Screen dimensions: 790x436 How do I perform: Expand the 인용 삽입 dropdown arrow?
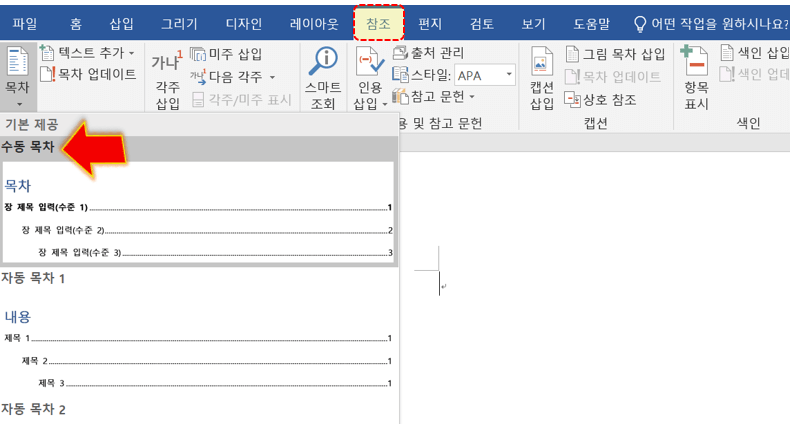(385, 104)
